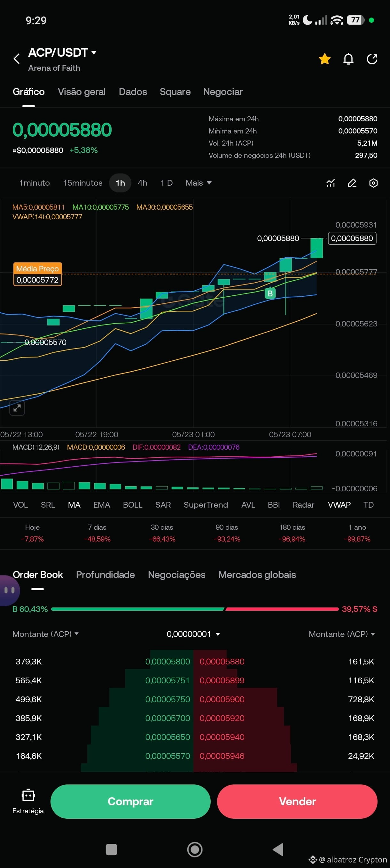Select ask price 0,00005880 in order book
This screenshot has height=868, width=390.
[x=222, y=662]
